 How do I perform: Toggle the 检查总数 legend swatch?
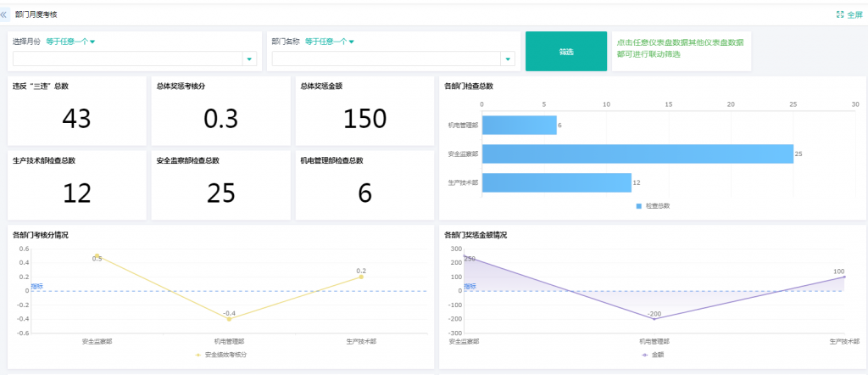(638, 206)
